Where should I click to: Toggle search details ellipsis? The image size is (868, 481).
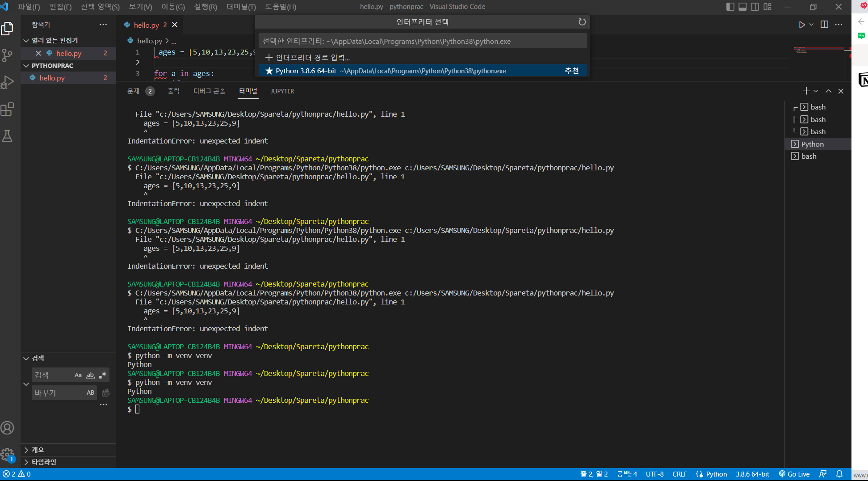104,405
